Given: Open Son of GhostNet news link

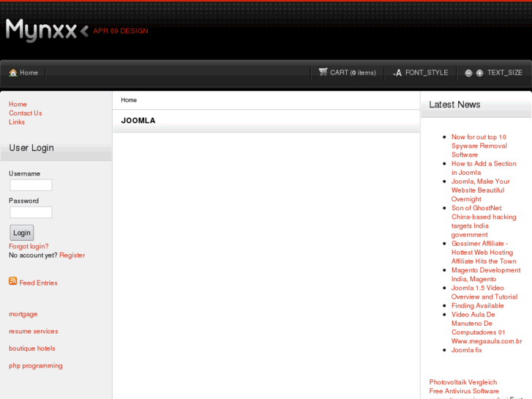Looking at the screenshot, I should pyautogui.click(x=484, y=221).
